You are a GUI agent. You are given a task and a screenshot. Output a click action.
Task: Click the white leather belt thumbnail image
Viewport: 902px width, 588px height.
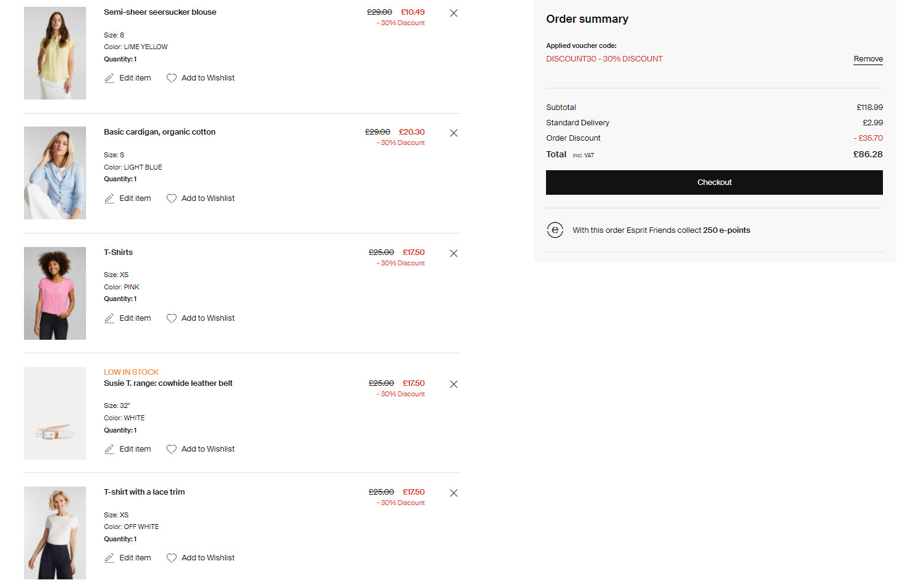(55, 413)
